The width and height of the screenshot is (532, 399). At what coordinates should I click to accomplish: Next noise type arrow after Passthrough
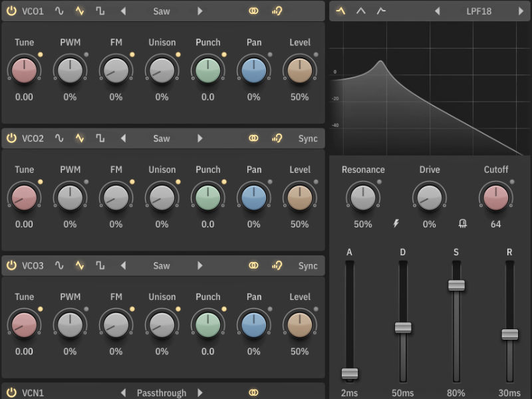click(200, 393)
